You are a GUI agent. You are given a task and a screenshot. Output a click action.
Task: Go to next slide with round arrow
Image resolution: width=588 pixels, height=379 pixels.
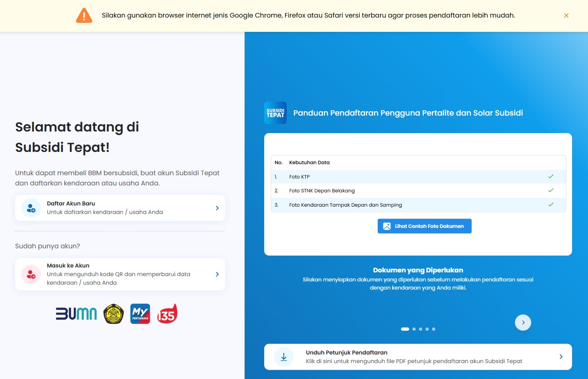click(523, 323)
